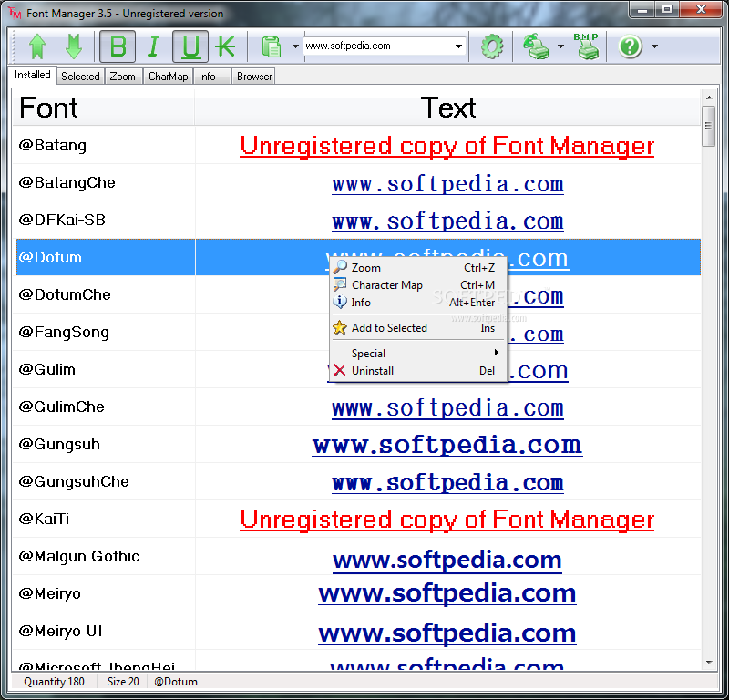
Task: Click the green help question mark icon
Action: (x=631, y=46)
